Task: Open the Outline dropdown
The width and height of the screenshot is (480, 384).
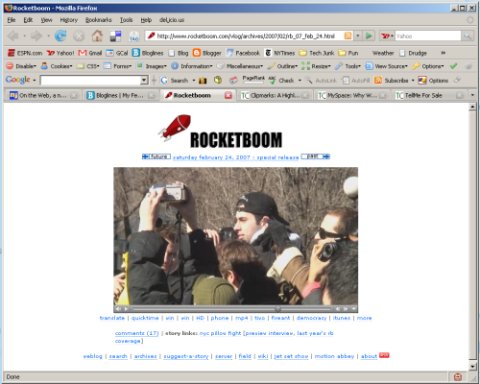Action: pos(282,66)
